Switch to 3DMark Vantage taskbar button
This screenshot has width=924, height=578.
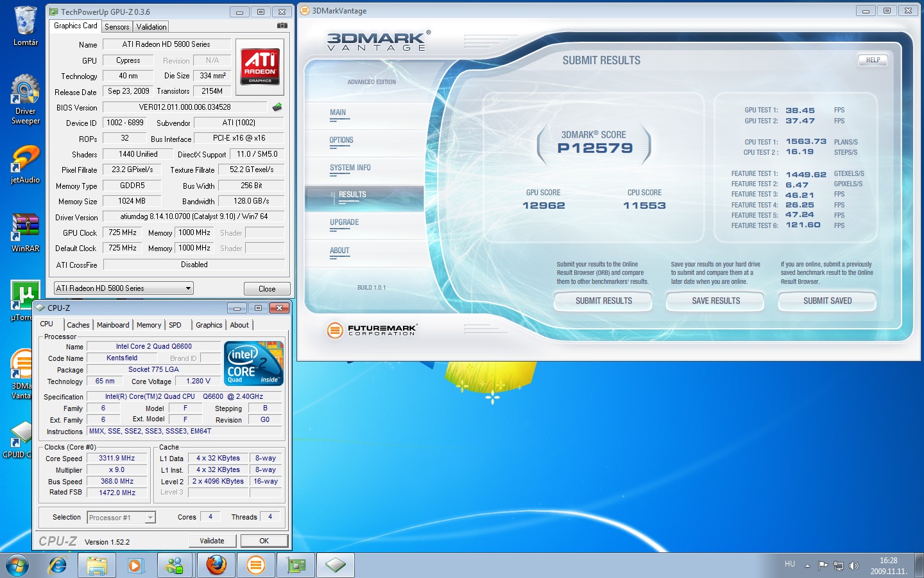click(x=256, y=566)
